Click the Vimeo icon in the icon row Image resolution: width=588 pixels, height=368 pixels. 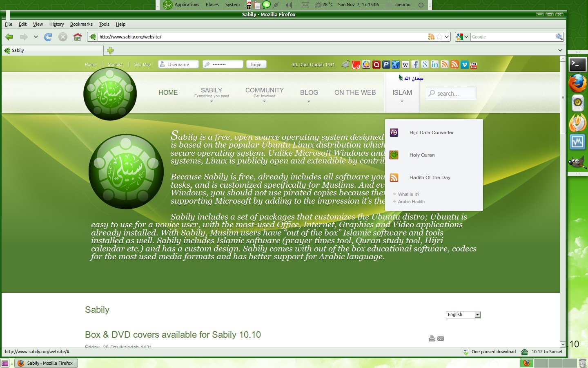(x=464, y=64)
